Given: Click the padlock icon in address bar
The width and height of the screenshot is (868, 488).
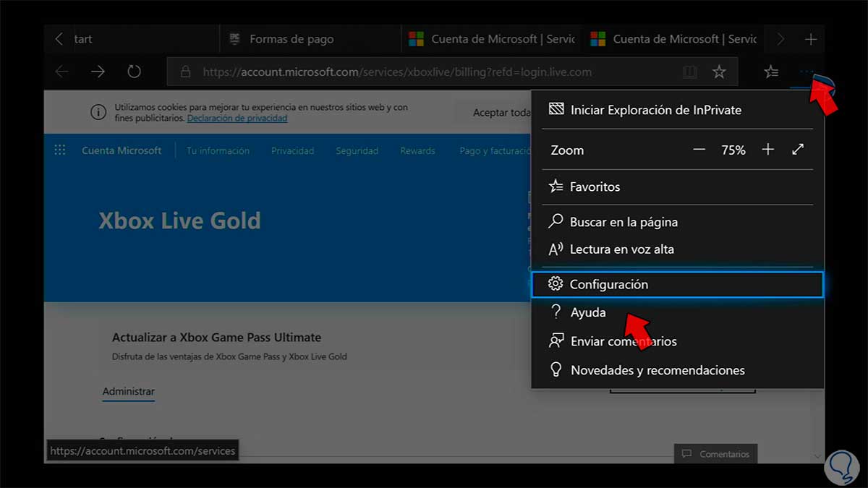Looking at the screenshot, I should coord(185,72).
